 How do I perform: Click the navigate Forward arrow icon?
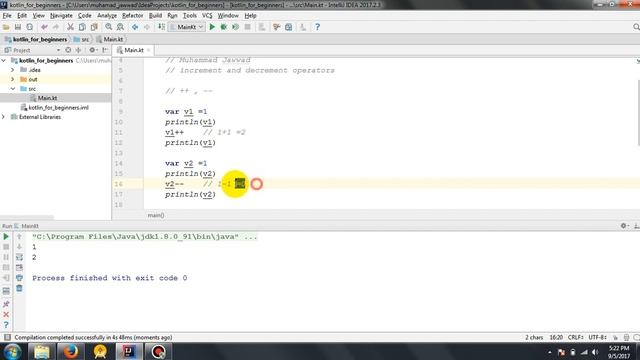click(x=147, y=27)
